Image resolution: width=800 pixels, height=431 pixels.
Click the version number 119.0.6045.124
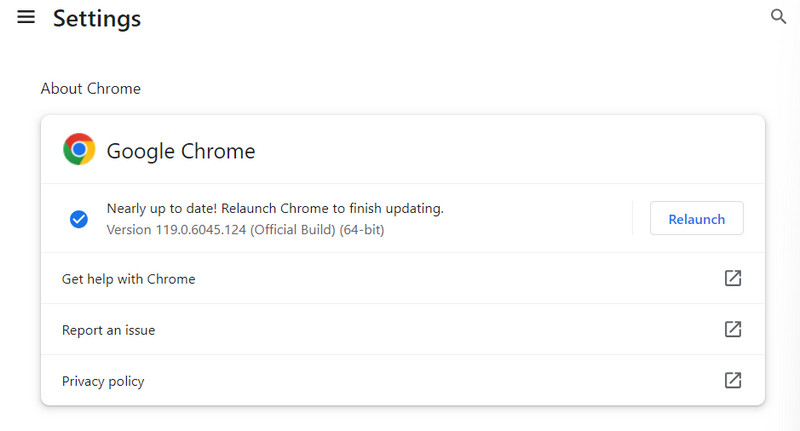(202, 230)
